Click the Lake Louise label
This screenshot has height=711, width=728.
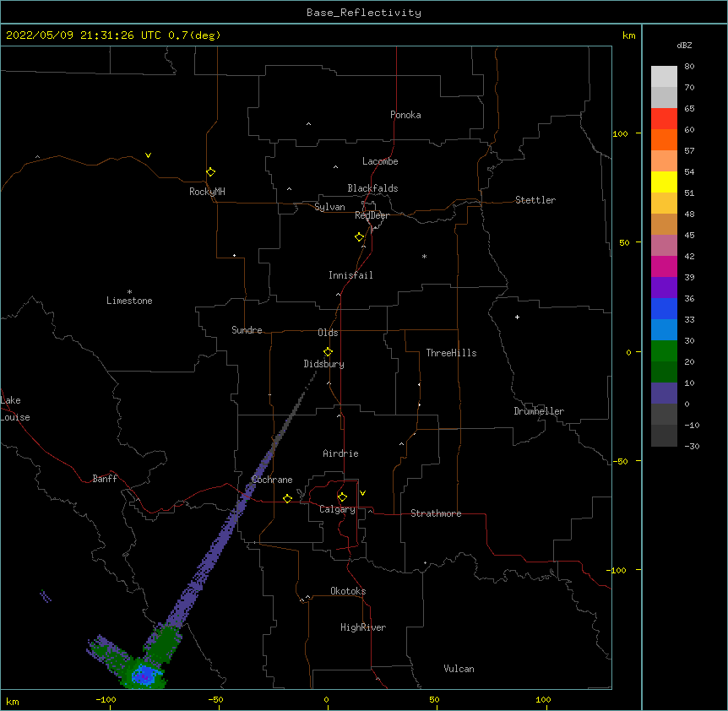pos(15,409)
